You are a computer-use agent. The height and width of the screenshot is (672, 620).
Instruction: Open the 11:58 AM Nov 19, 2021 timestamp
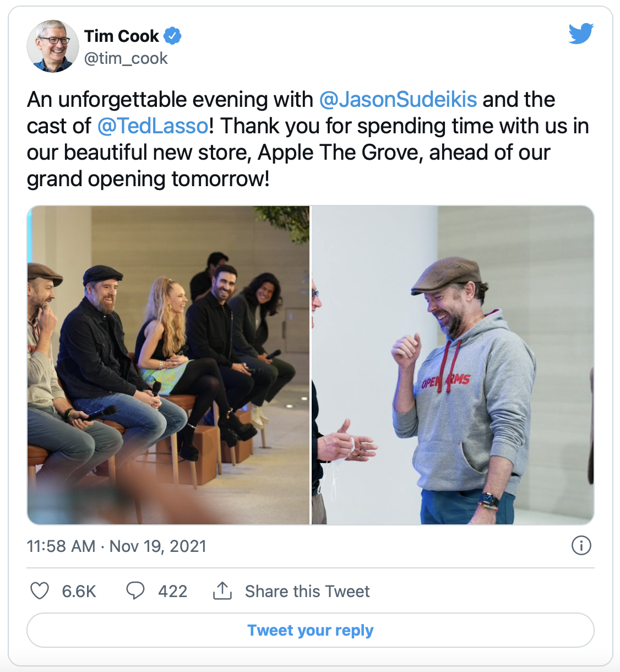click(x=117, y=546)
